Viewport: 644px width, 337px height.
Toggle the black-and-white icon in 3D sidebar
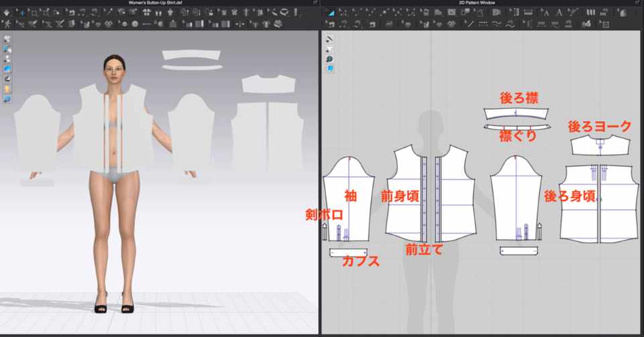point(7,79)
